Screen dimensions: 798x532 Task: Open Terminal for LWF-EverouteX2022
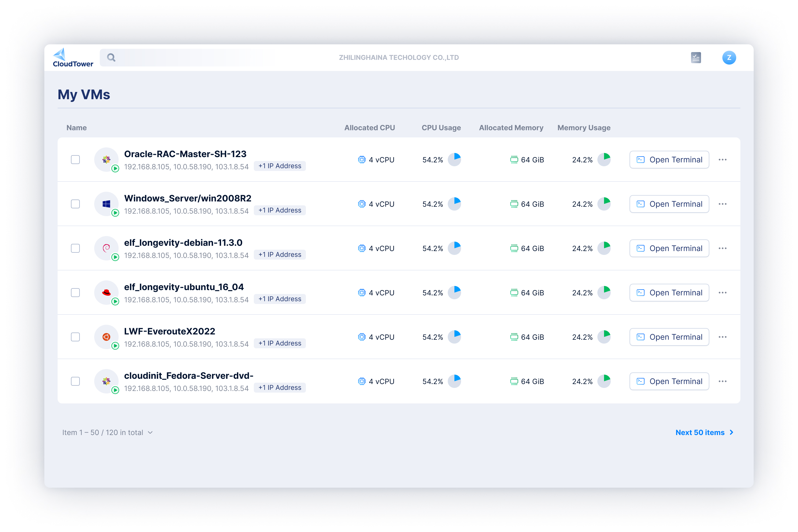669,337
